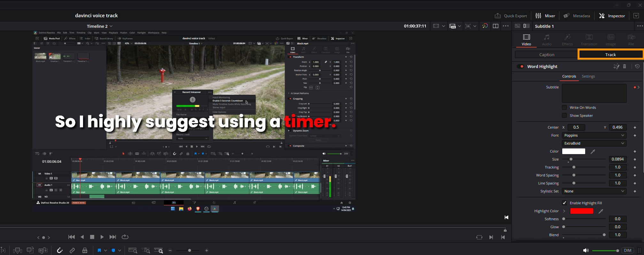Viewport: 644px width, 255px height.
Task: Click Quick Export
Action: [x=510, y=16]
